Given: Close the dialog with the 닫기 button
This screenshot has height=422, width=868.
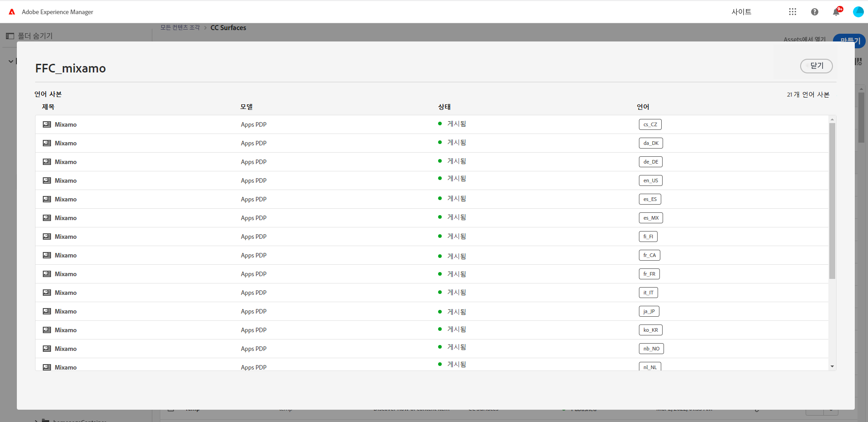Looking at the screenshot, I should 816,66.
